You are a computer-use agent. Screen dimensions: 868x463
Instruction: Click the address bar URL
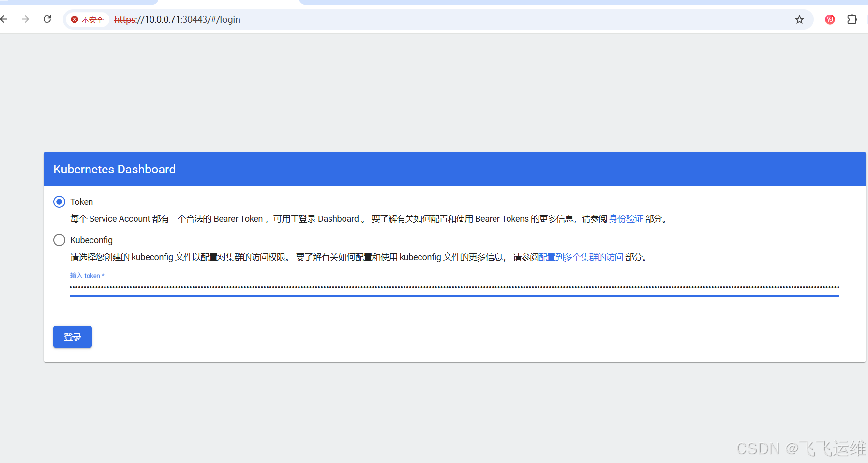coord(177,20)
